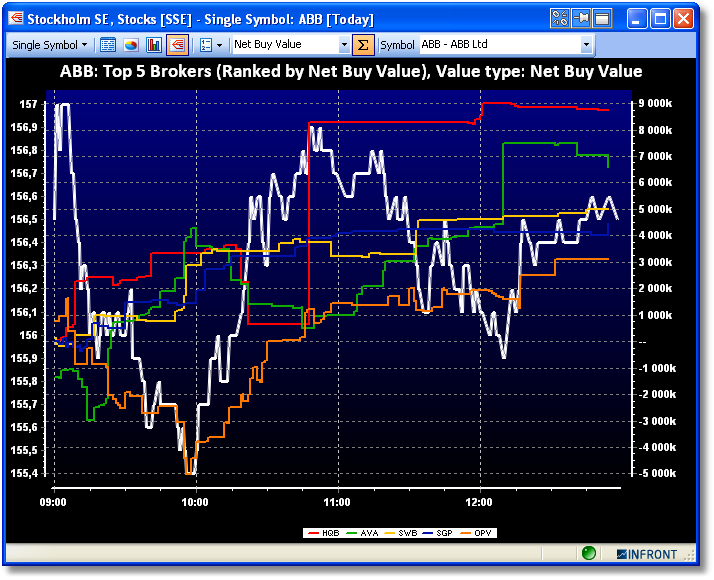Toggle the Sigma accumulate button
The height and width of the screenshot is (580, 714).
click(363, 45)
